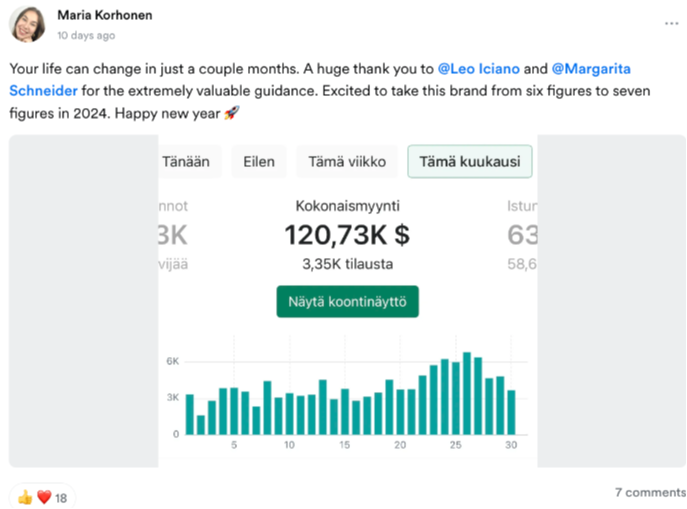Click the Näytä koontinäyttö button
This screenshot has width=687, height=509.
pyautogui.click(x=347, y=301)
